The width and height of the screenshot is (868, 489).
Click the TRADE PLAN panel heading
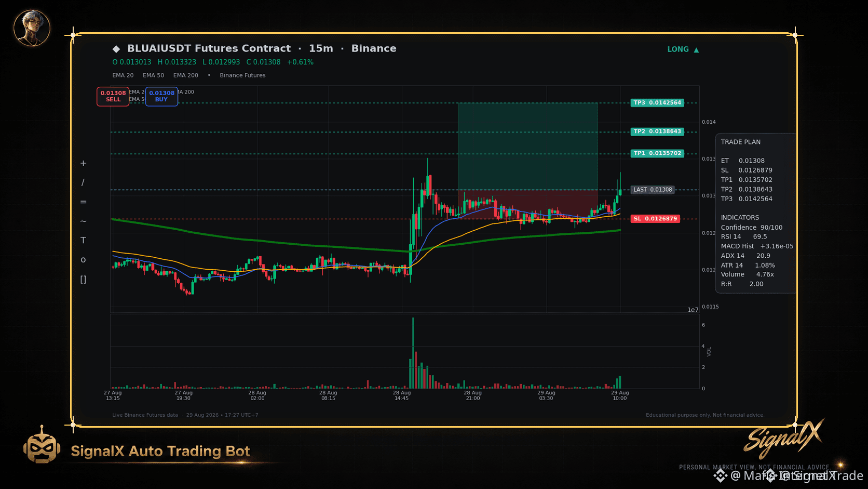click(x=741, y=142)
